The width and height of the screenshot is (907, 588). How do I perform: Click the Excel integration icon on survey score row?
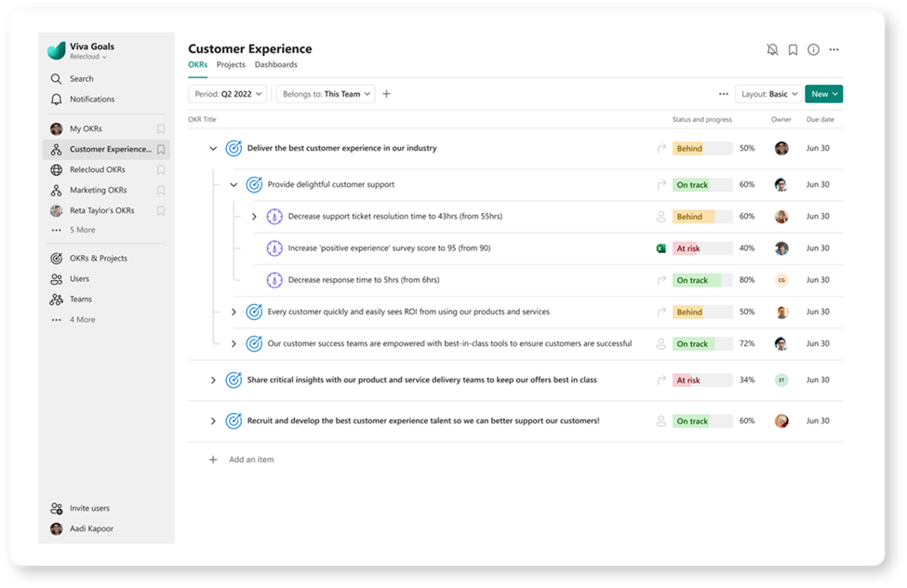click(x=661, y=248)
